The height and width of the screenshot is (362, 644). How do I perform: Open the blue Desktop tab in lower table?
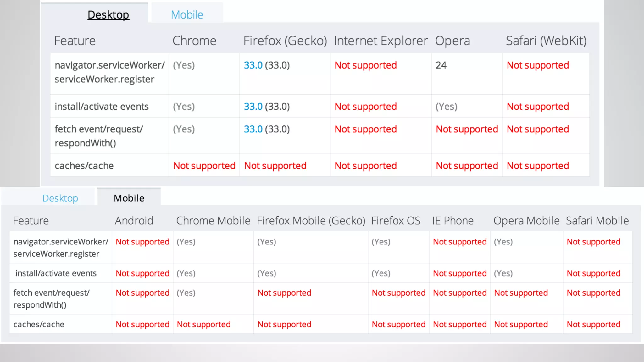point(60,198)
